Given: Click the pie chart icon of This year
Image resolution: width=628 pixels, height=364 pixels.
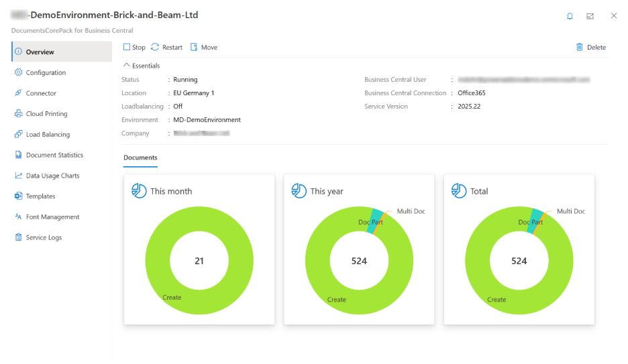Looking at the screenshot, I should click(x=299, y=191).
